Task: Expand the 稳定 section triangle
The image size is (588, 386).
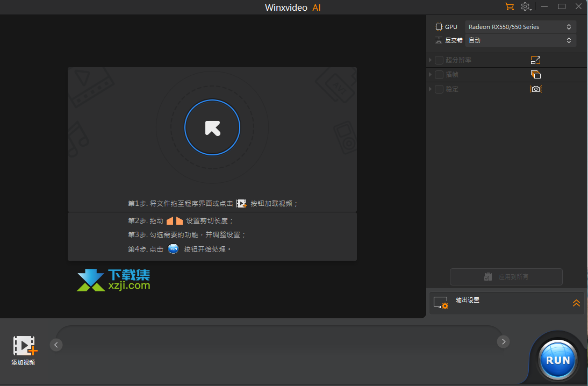Action: click(x=430, y=89)
